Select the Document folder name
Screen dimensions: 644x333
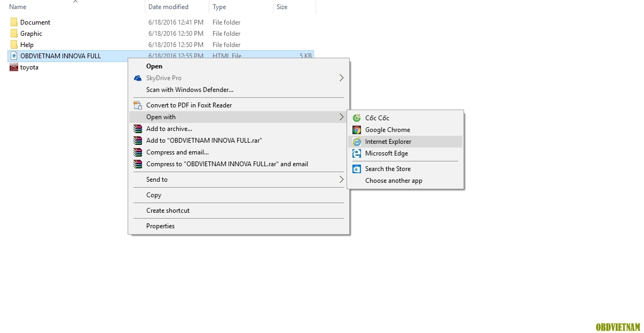35,22
